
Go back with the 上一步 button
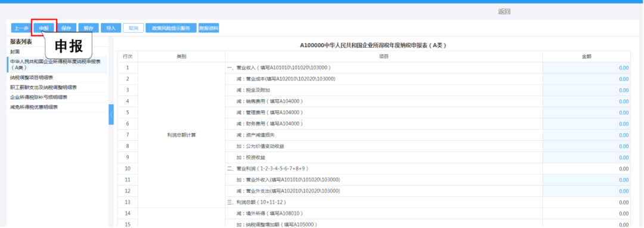tap(21, 28)
